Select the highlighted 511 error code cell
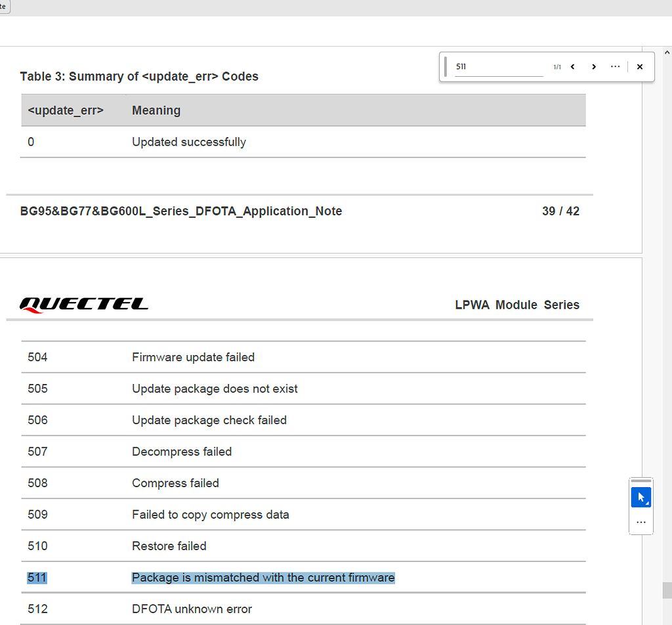 (37, 577)
